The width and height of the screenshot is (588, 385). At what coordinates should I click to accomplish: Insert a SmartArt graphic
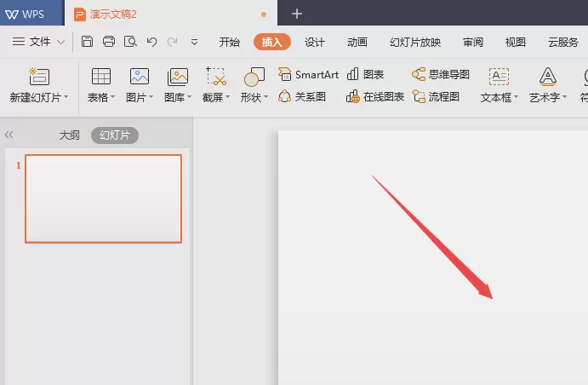[x=308, y=74]
